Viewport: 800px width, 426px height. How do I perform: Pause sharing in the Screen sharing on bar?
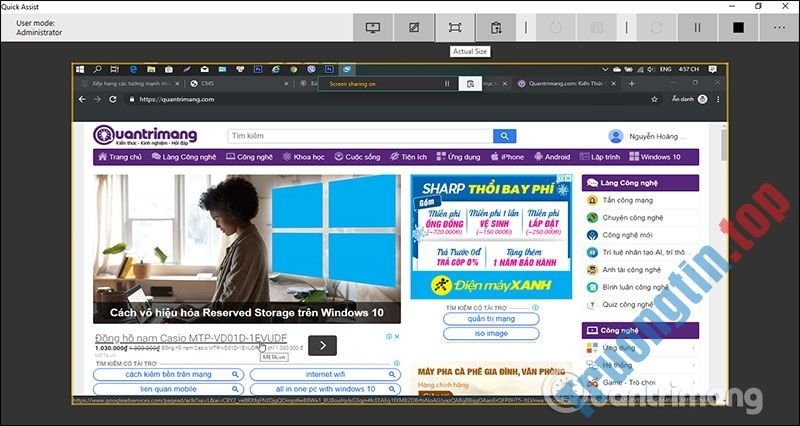[447, 84]
